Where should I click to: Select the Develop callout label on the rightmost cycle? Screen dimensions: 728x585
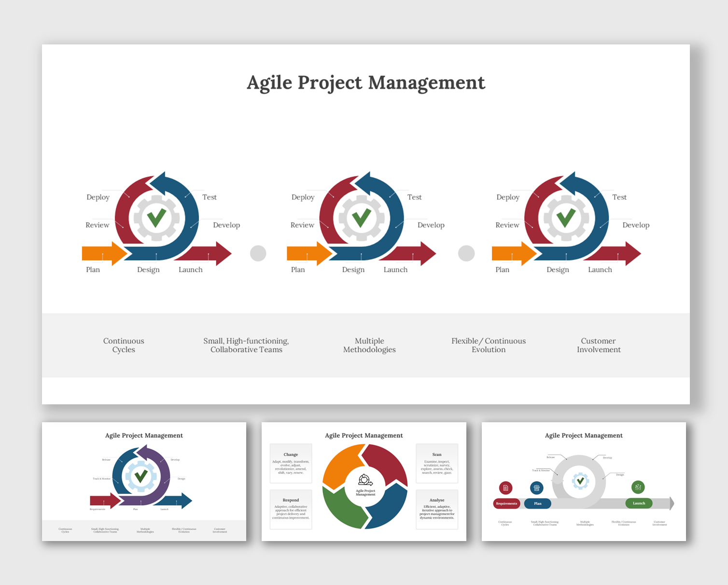click(636, 225)
